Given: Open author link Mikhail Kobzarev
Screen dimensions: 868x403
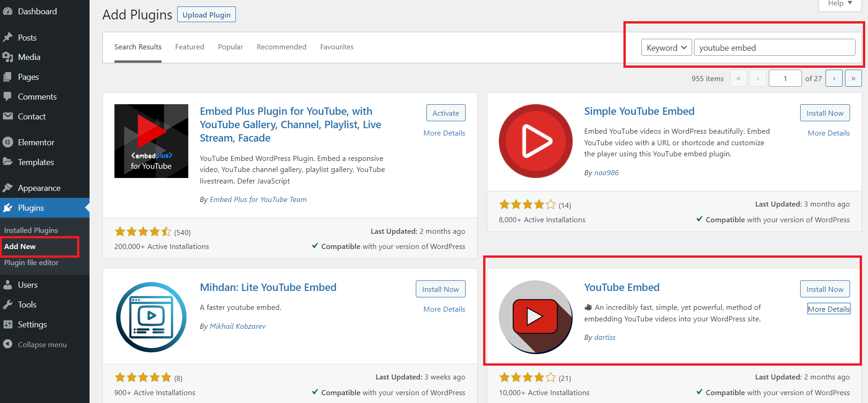Looking at the screenshot, I should [238, 326].
